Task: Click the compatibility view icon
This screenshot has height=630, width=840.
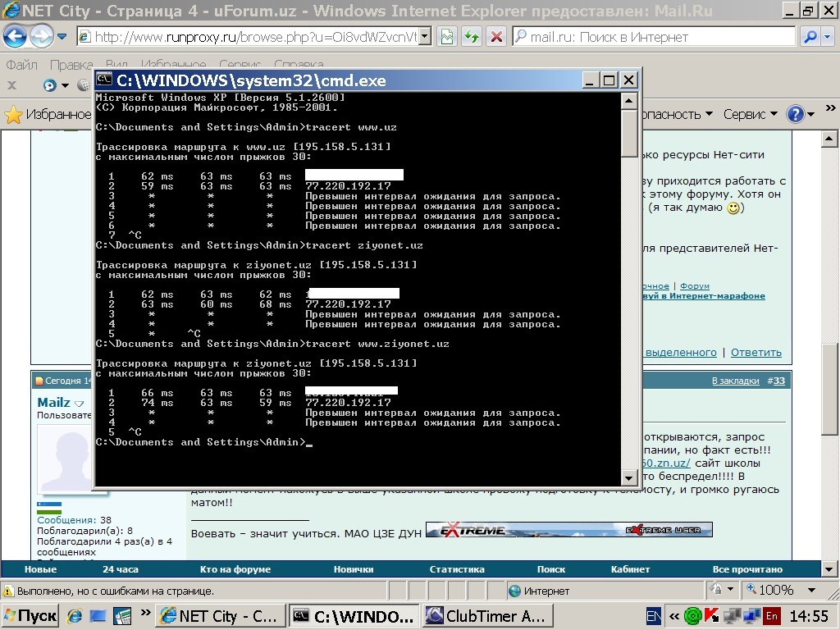Action: [x=447, y=36]
